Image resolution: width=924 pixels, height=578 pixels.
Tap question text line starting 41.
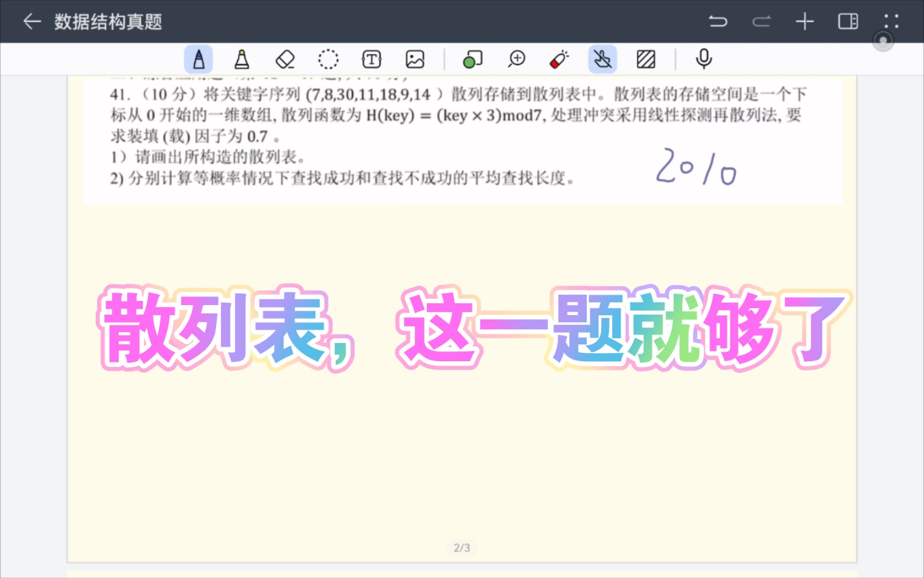tap(458, 94)
